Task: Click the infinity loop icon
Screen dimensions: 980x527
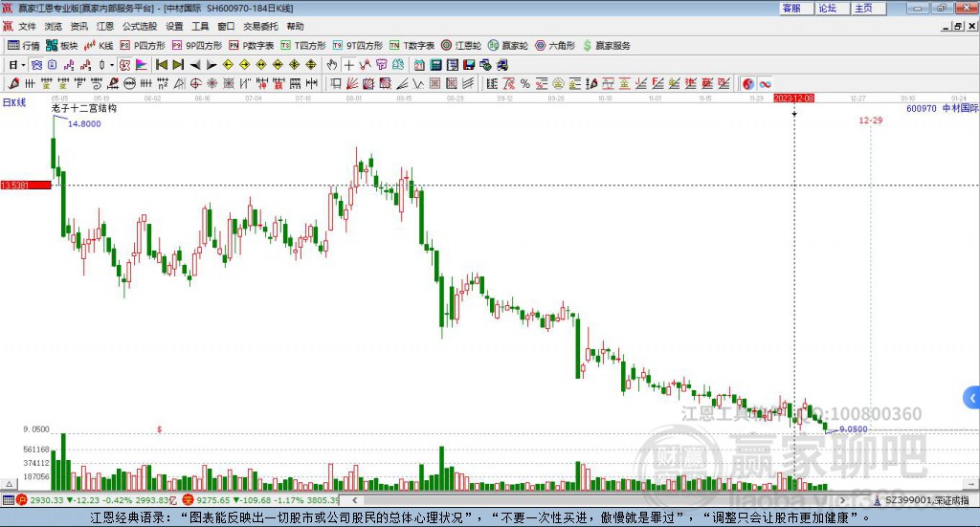Action: point(765,83)
